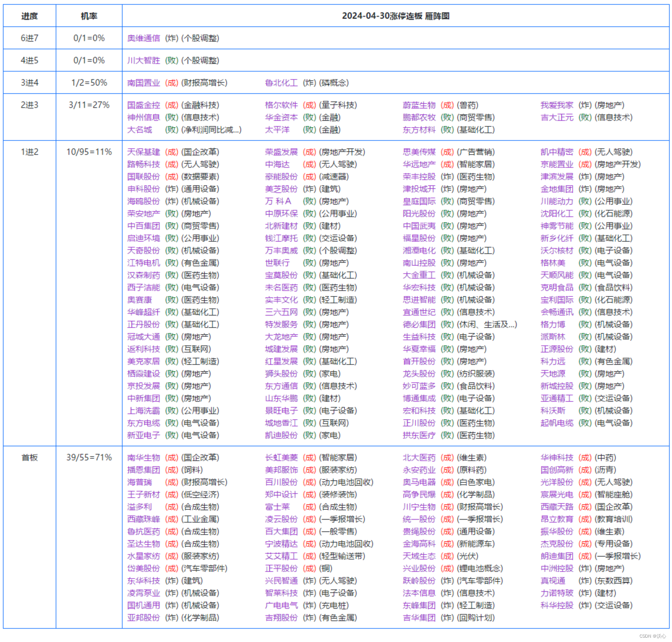Click 西藏珠峰 stock name

coord(143,519)
